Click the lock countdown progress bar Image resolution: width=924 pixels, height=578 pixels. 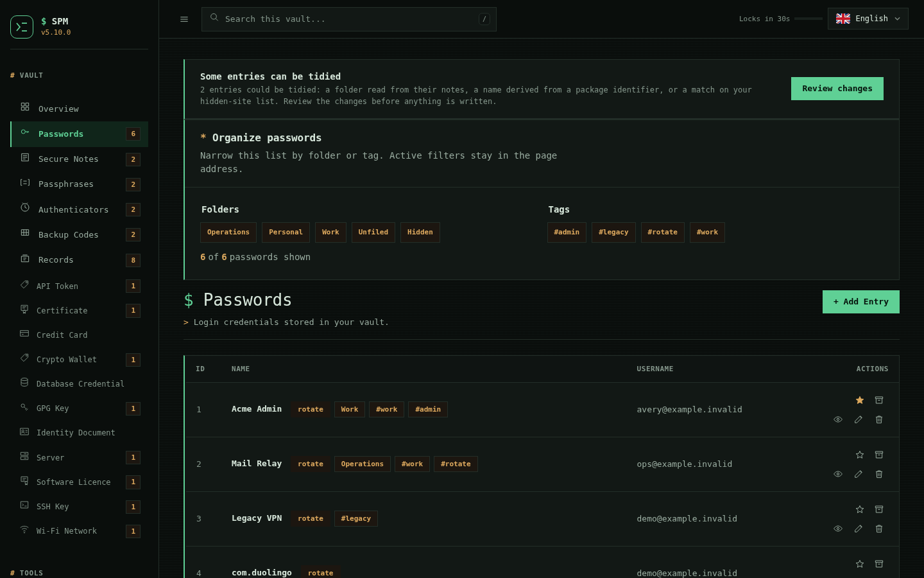click(x=809, y=19)
